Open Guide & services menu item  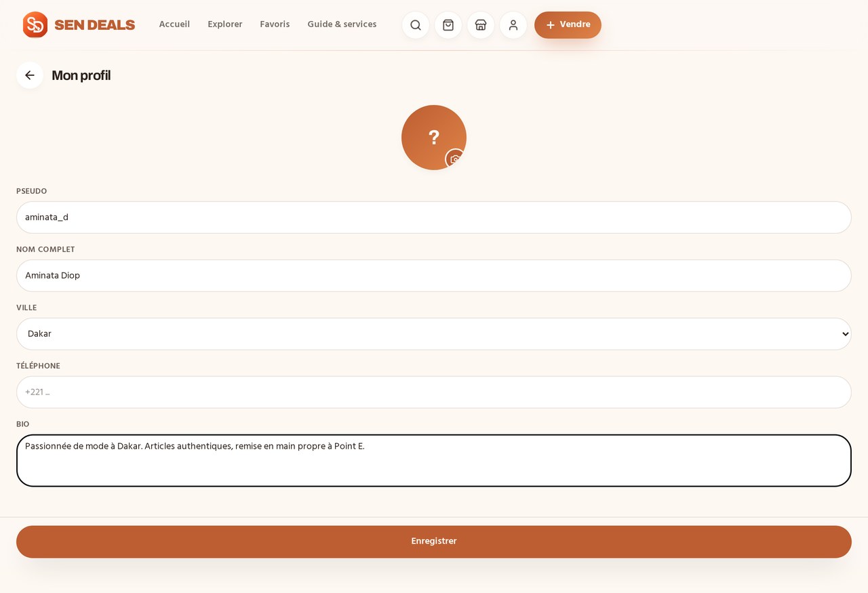tap(342, 24)
